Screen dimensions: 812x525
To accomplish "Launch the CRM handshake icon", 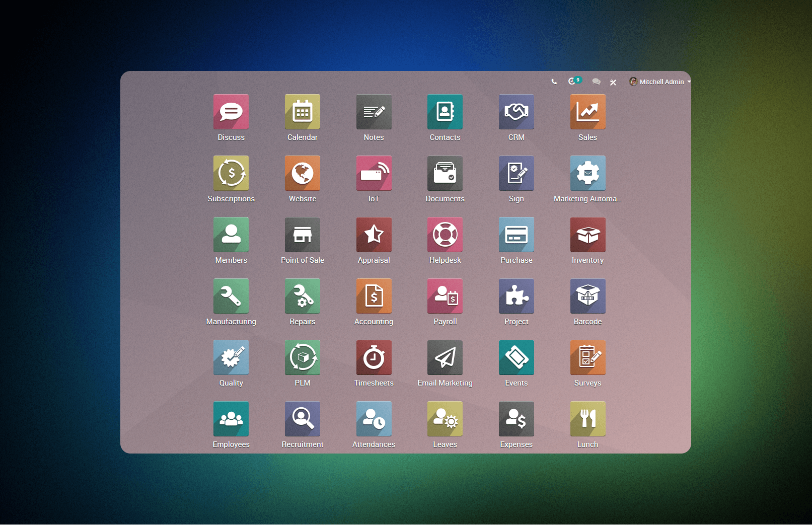I will pyautogui.click(x=516, y=112).
